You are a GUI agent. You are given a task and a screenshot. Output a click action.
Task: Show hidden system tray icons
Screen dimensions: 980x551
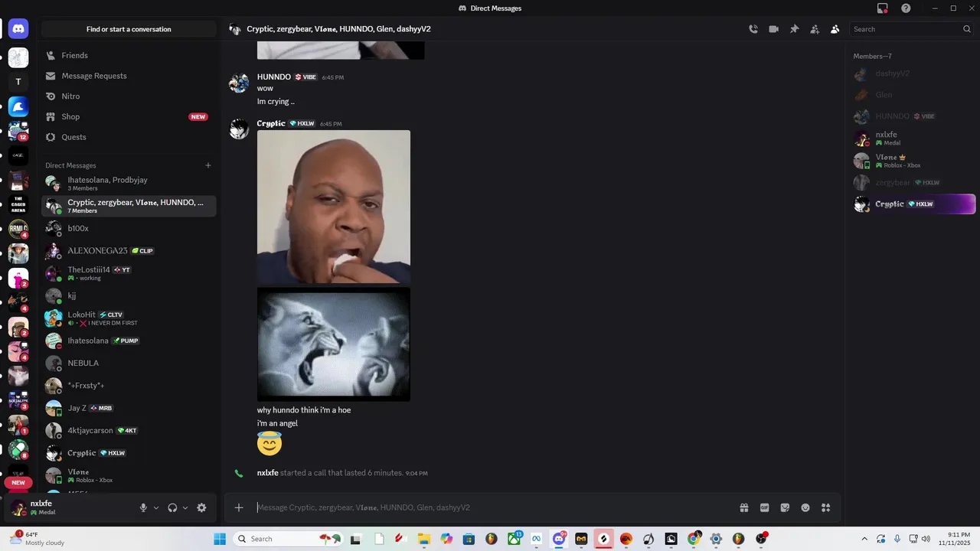point(864,539)
